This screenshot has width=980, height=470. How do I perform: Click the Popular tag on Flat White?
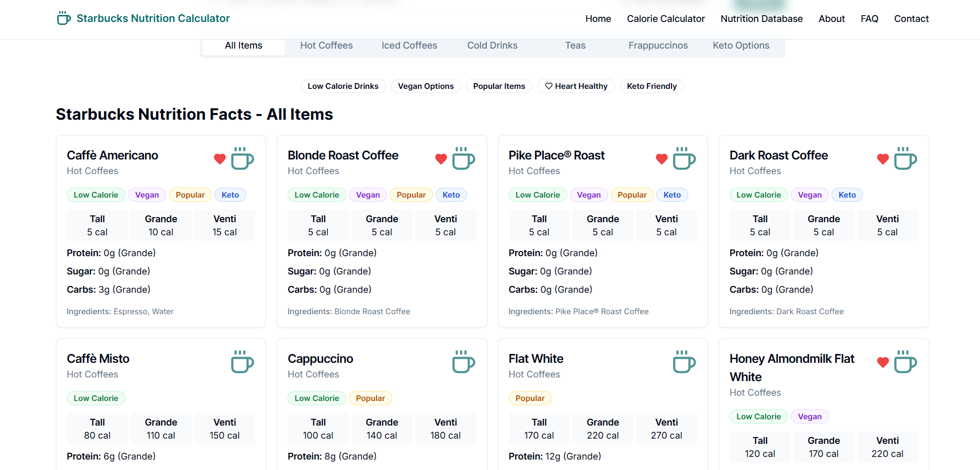pyautogui.click(x=530, y=398)
